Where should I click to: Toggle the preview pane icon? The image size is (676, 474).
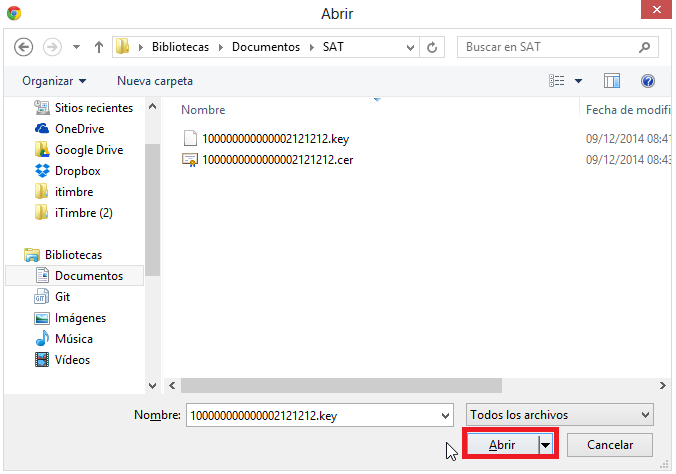612,81
